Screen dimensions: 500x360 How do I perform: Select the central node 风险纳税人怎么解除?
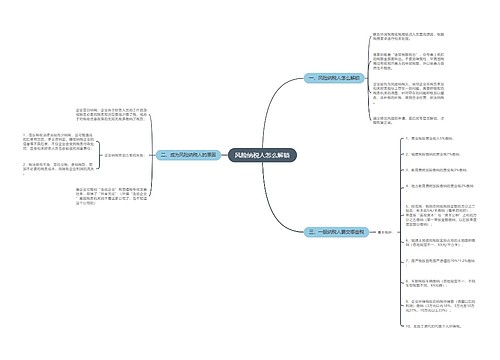[x=262, y=155]
